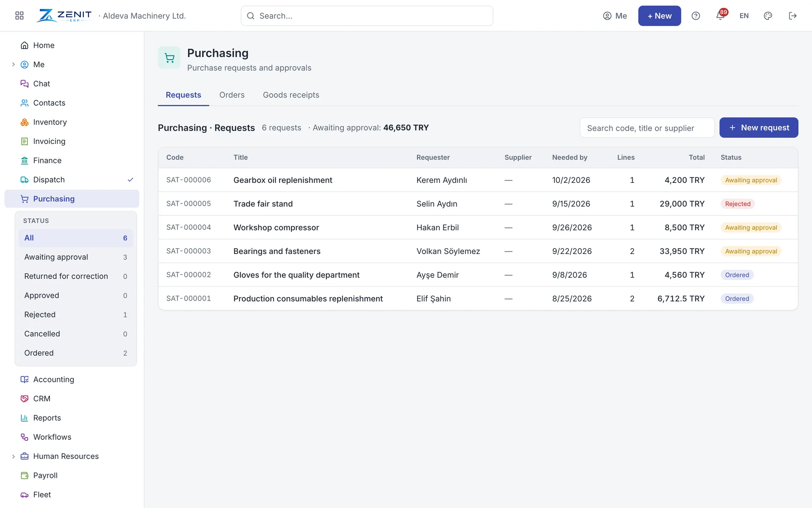Open Finance bank icon in sidebar

tap(25, 160)
